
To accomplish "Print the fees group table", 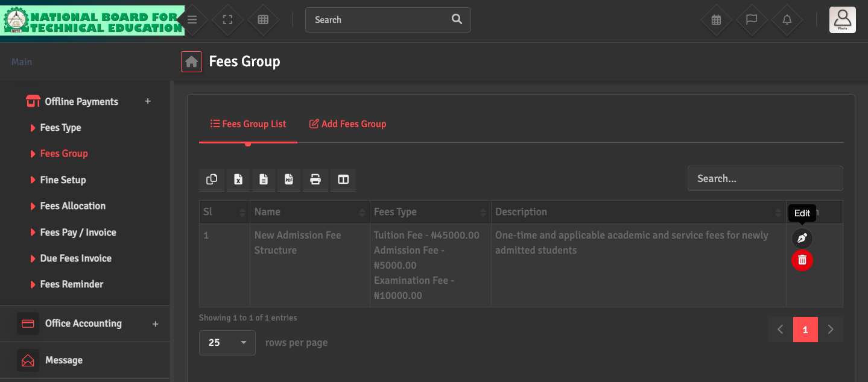I will 315,180.
